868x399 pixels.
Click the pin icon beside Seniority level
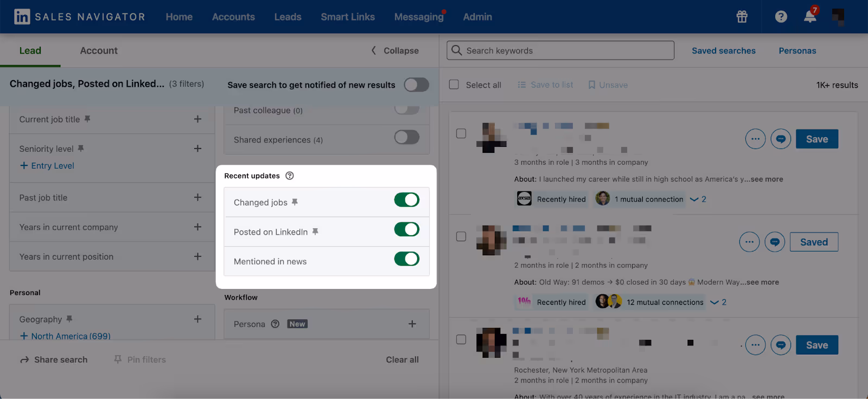click(81, 149)
